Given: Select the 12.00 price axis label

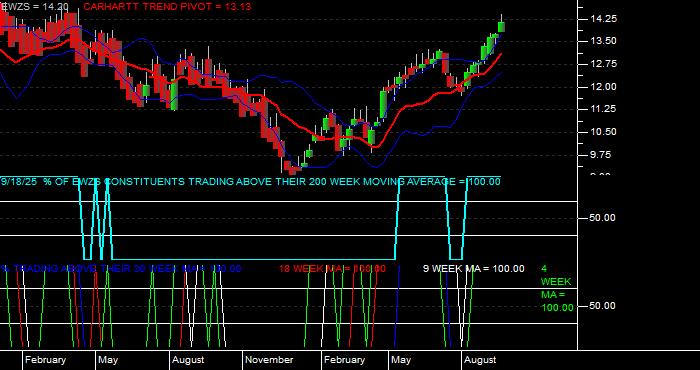Looking at the screenshot, I should [603, 87].
